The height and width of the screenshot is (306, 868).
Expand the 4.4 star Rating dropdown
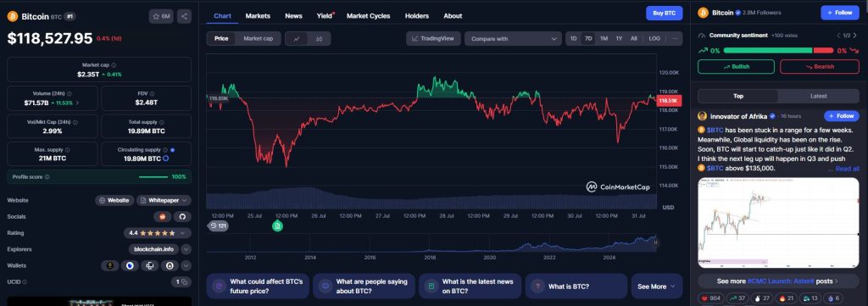(157, 233)
